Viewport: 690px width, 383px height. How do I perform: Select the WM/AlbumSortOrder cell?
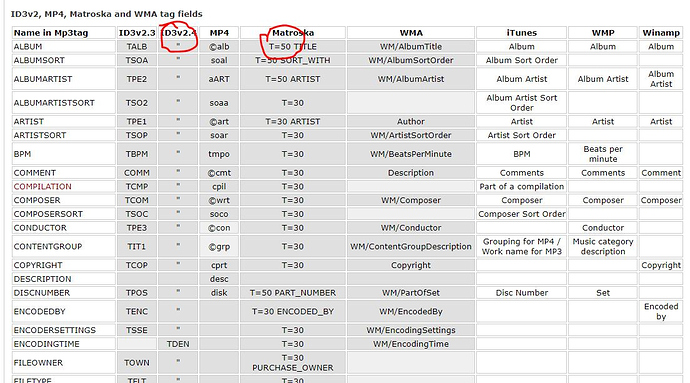[411, 60]
